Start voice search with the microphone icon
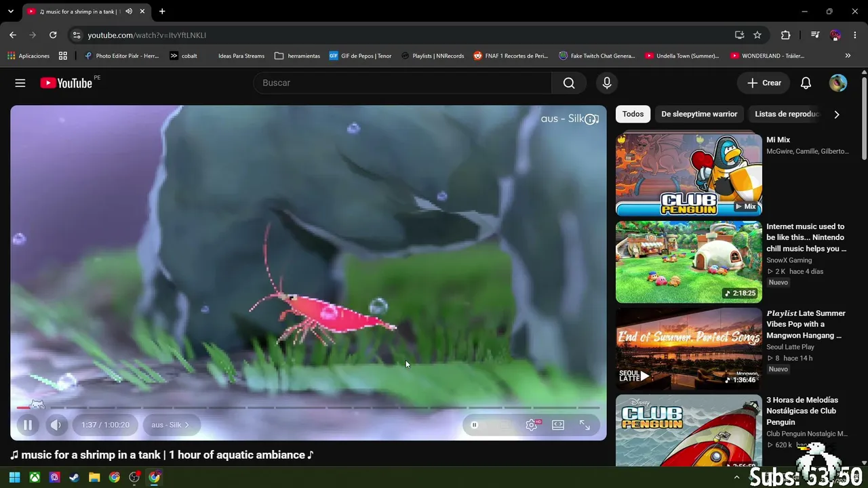868x488 pixels. (607, 83)
